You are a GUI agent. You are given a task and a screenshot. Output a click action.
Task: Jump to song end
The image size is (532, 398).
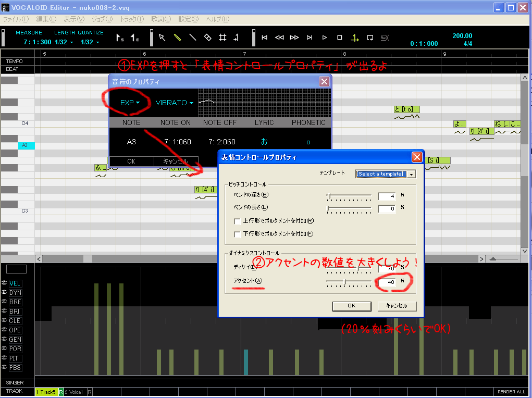point(310,38)
